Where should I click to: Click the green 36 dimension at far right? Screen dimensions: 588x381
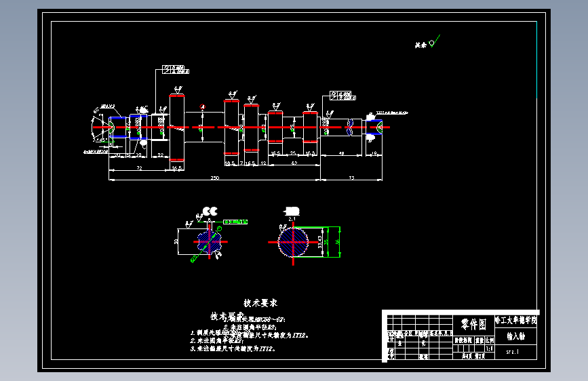point(338,242)
